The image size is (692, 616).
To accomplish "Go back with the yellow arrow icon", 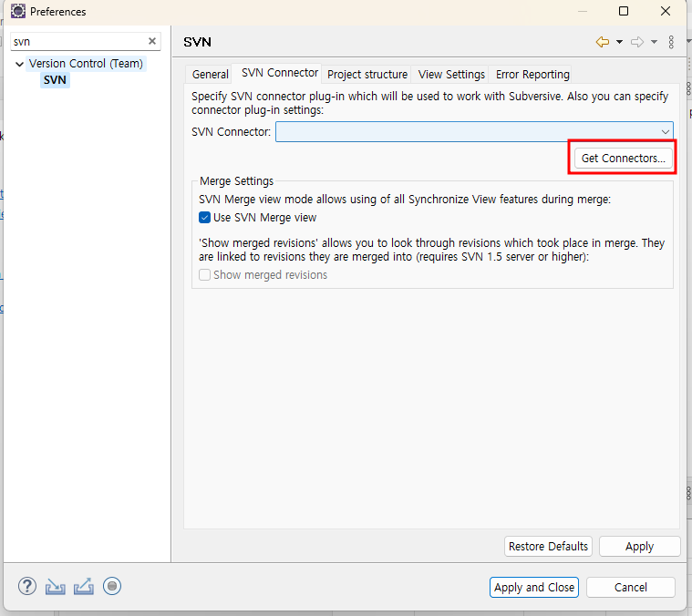I will (x=603, y=42).
